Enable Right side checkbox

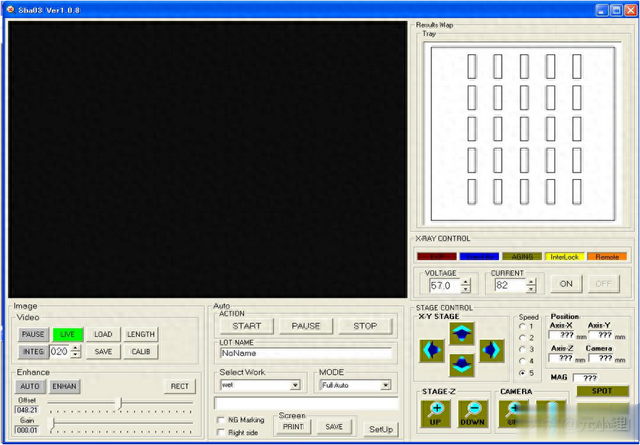(221, 432)
